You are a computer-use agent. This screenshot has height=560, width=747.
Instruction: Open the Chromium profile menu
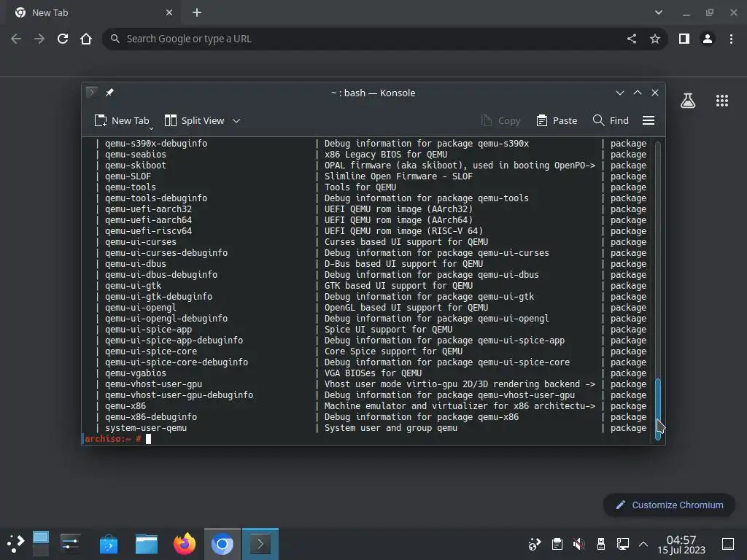pyautogui.click(x=708, y=39)
